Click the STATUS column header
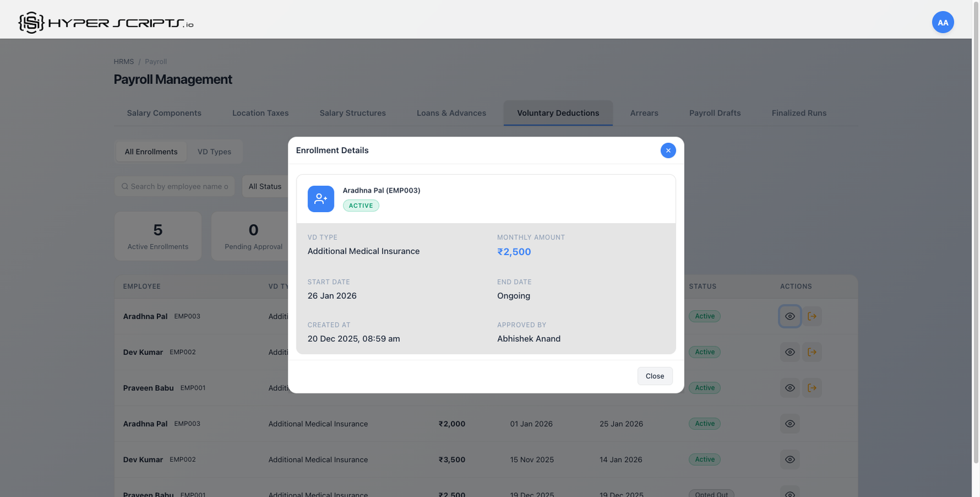The height and width of the screenshot is (497, 980). (x=703, y=287)
